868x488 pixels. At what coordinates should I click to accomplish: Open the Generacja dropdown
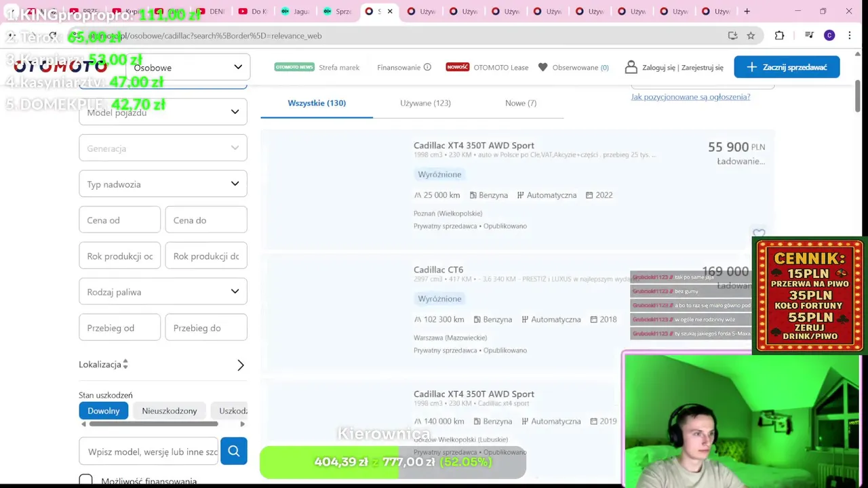163,148
